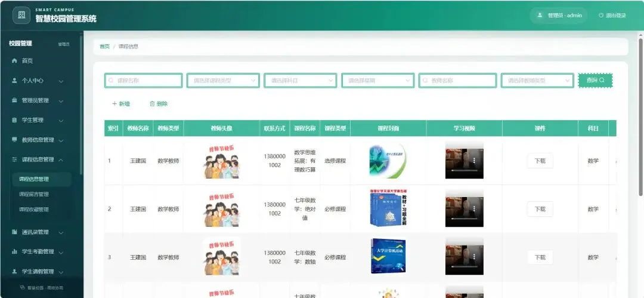Click the 课程类型 column header
The height and width of the screenshot is (298, 644).
(x=335, y=128)
